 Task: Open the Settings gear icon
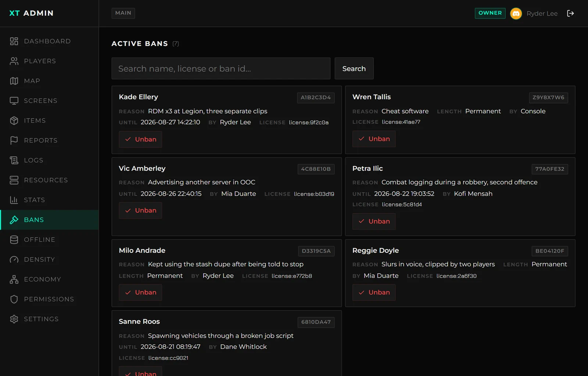coord(14,319)
